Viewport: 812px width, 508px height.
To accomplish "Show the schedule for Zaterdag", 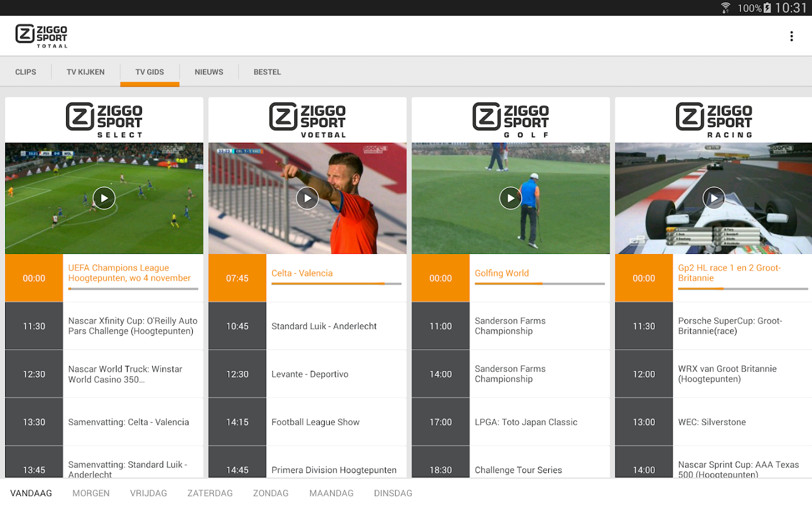I will 210,493.
